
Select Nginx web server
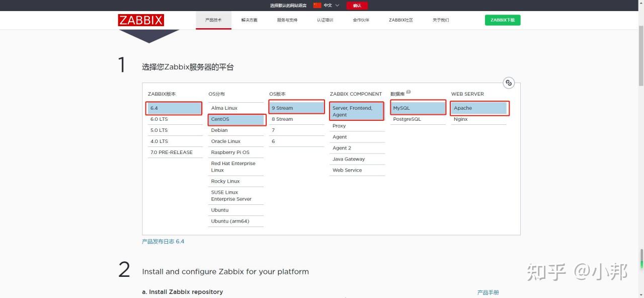click(479, 119)
